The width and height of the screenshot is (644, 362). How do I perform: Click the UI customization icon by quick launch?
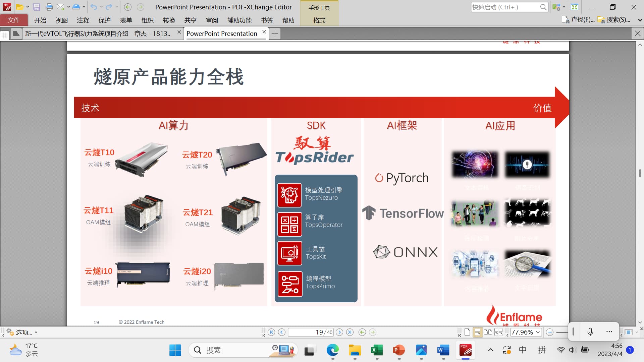click(556, 7)
